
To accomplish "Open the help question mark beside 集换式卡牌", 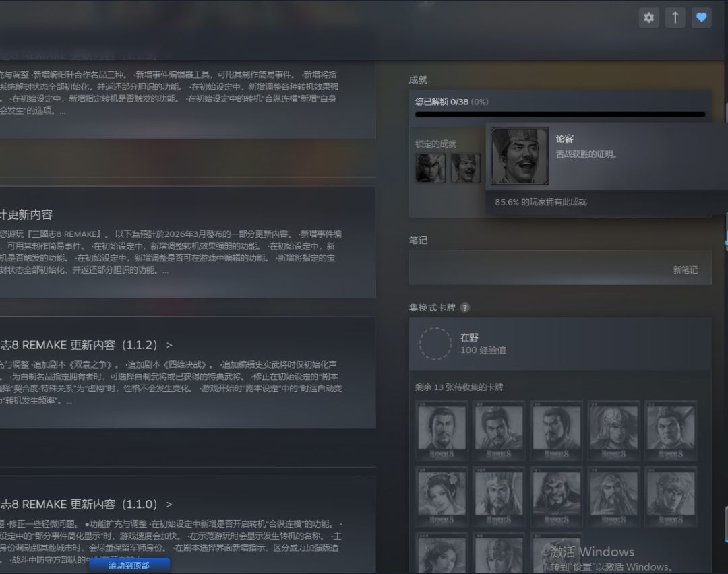I will coord(464,308).
